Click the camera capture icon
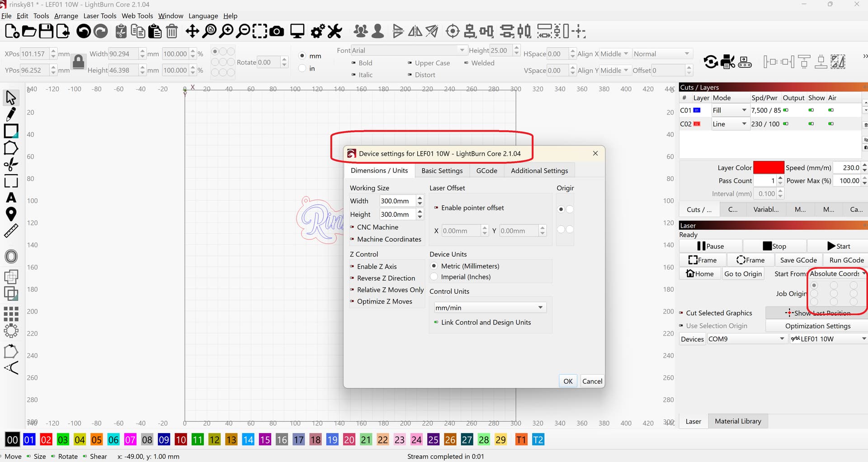The image size is (868, 462). pos(277,31)
